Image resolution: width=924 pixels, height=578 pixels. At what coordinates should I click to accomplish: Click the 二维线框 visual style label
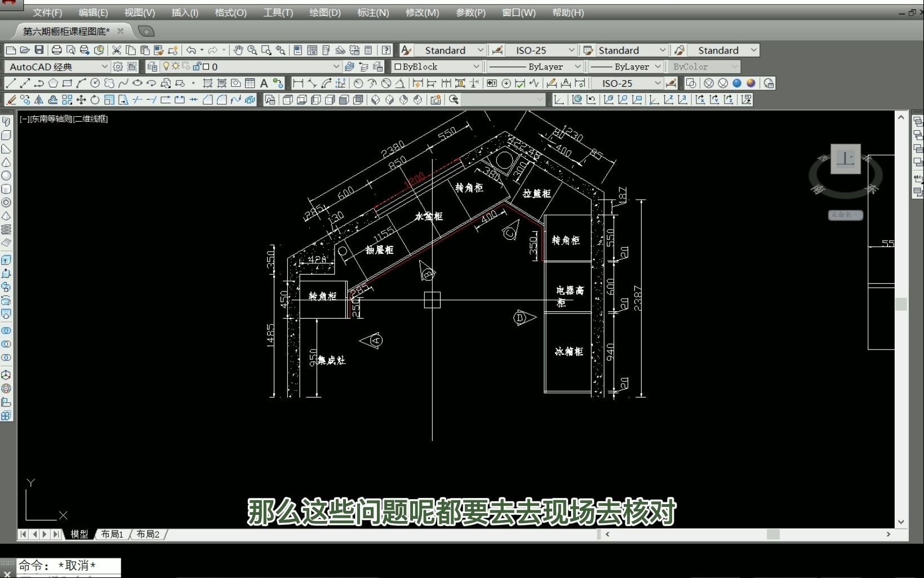pos(90,119)
